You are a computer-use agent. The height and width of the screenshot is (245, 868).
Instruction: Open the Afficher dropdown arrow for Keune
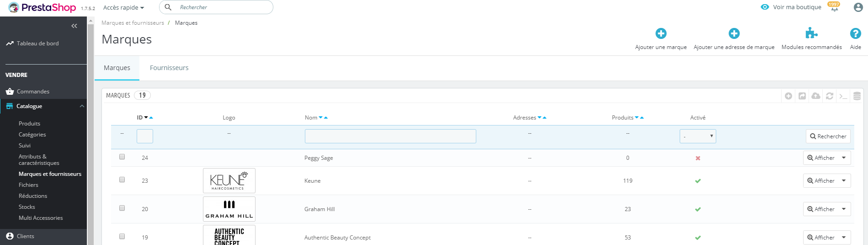[844, 181]
